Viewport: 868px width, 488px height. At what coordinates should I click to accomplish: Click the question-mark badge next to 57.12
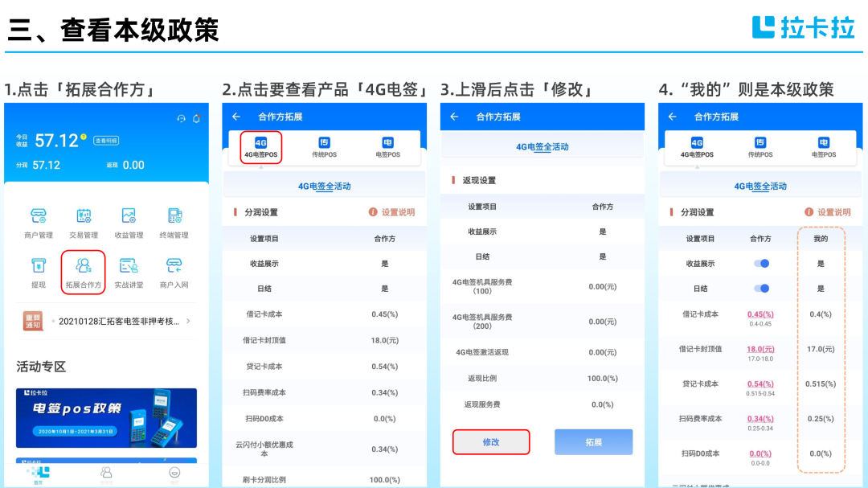(84, 137)
